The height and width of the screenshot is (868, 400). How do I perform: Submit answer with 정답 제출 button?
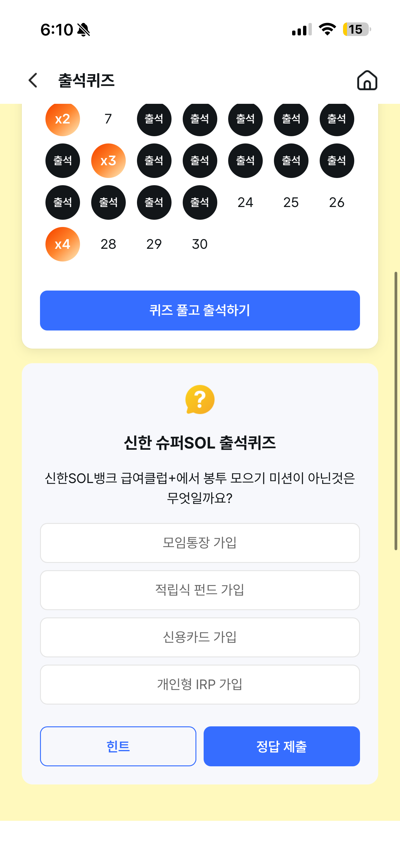point(282,746)
